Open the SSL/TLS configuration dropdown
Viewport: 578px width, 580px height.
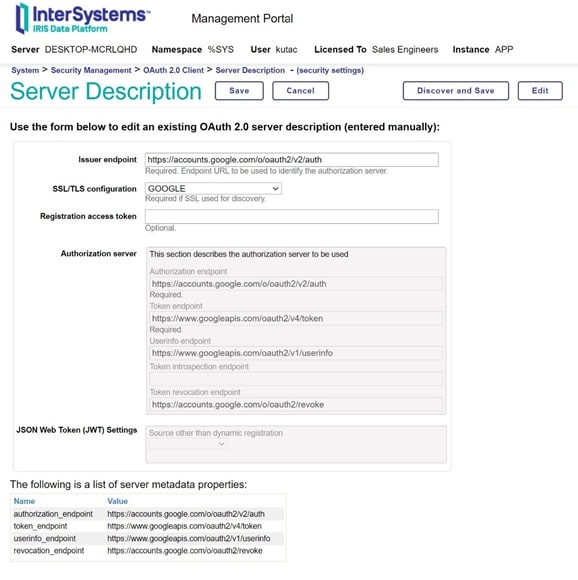(213, 189)
